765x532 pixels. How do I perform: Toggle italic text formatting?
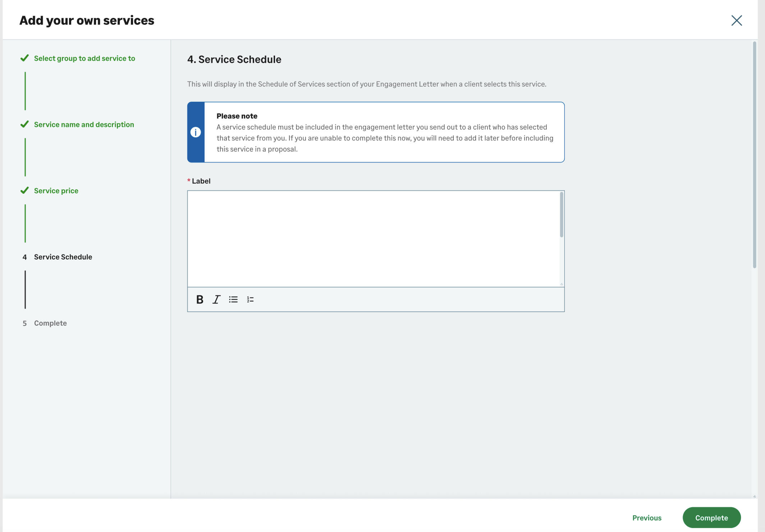[x=216, y=299]
